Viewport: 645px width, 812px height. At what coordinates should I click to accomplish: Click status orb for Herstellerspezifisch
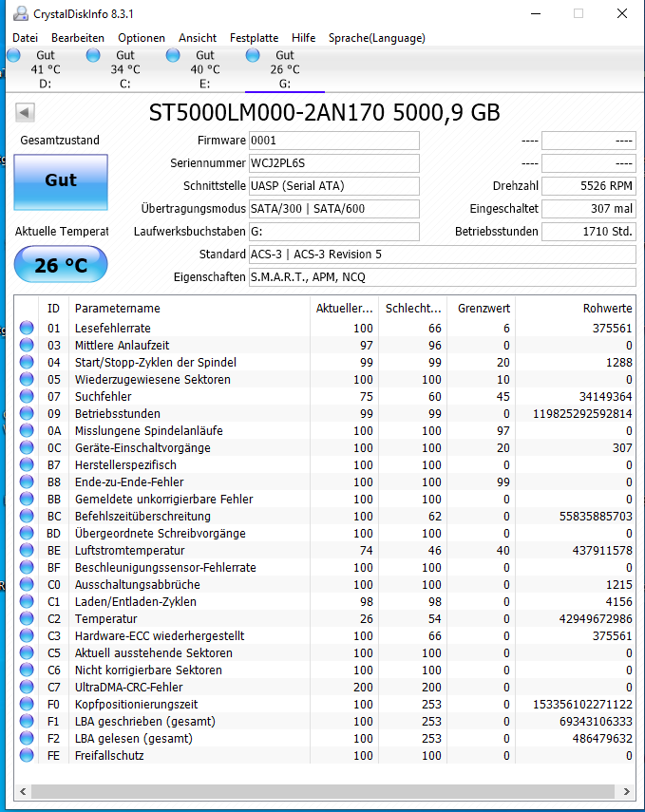point(27,464)
